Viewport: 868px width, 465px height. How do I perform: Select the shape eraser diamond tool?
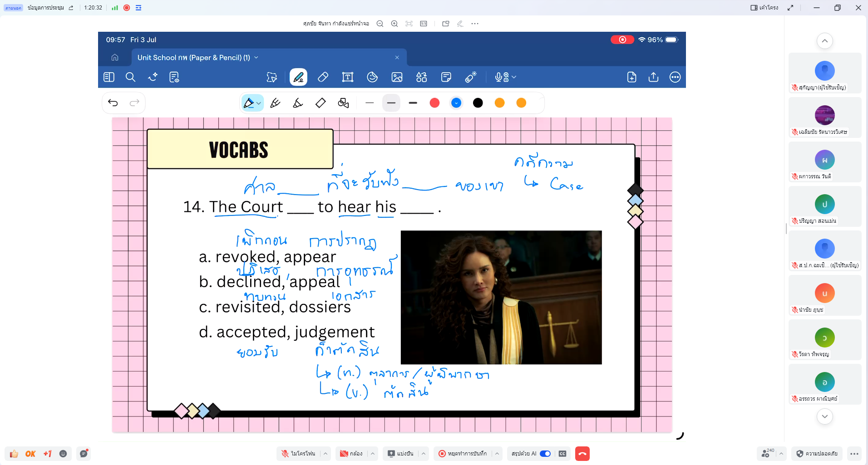coord(321,103)
